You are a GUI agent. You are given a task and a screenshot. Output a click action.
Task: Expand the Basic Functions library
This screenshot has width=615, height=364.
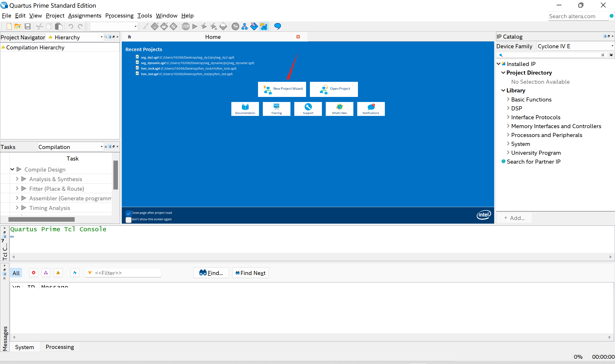(508, 99)
